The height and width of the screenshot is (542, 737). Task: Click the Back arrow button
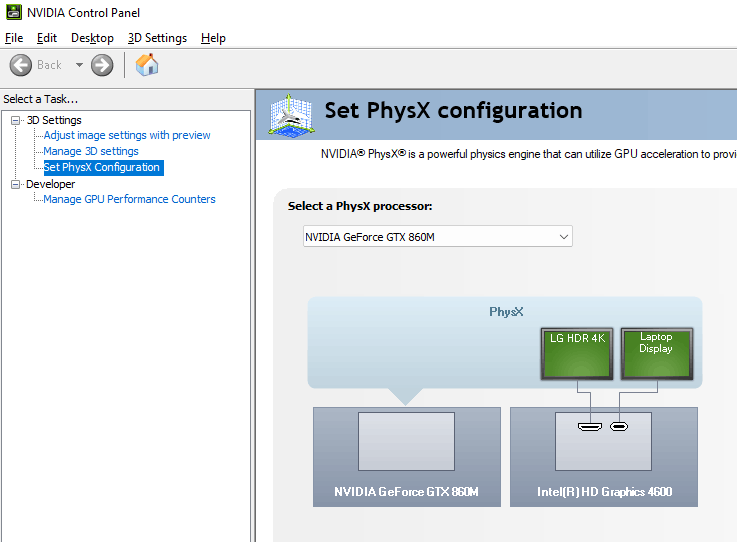pos(21,65)
